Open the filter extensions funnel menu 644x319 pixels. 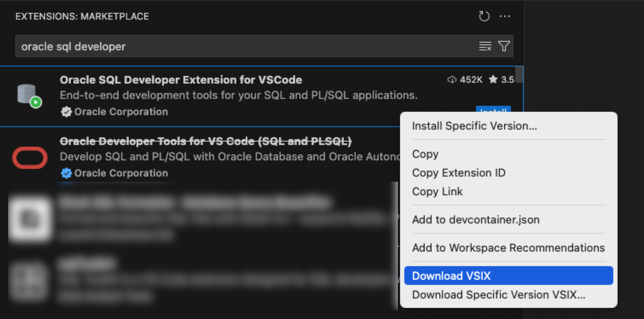tap(504, 46)
